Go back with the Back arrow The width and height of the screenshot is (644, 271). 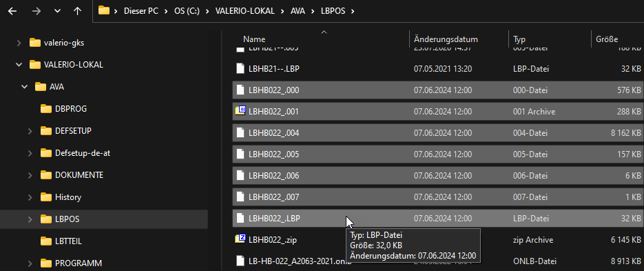click(12, 12)
